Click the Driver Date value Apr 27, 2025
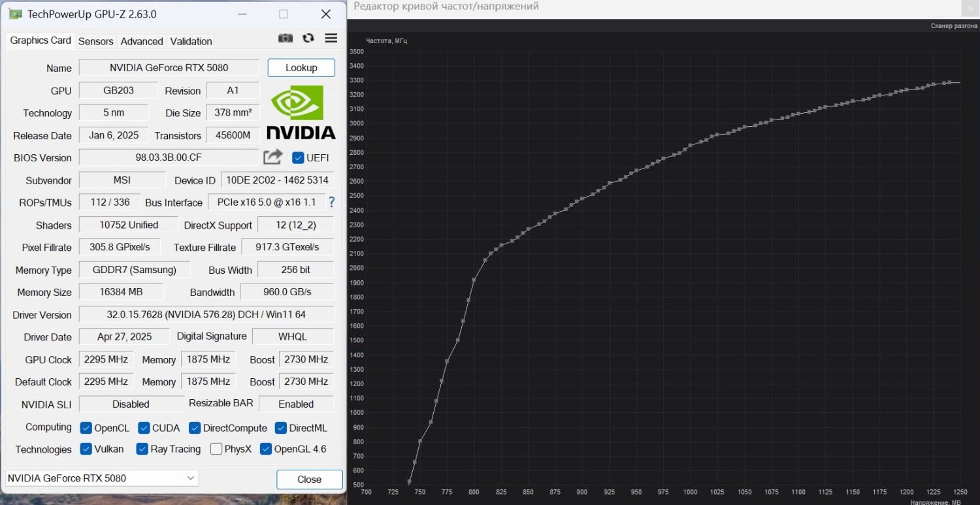Viewport: 980px width, 505px height. [125, 336]
